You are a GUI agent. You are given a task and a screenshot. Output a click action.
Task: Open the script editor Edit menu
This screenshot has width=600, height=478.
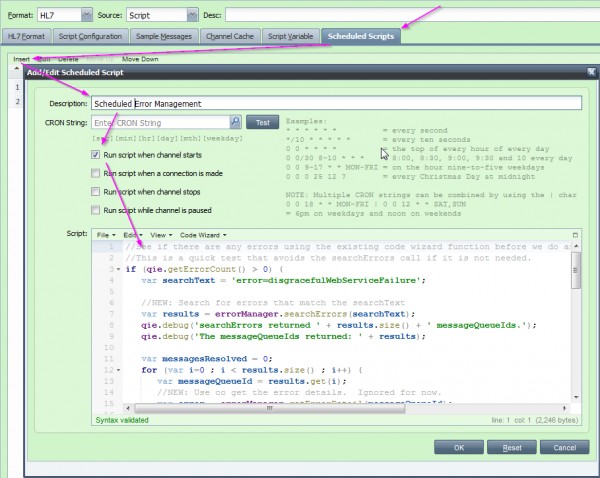pos(132,235)
